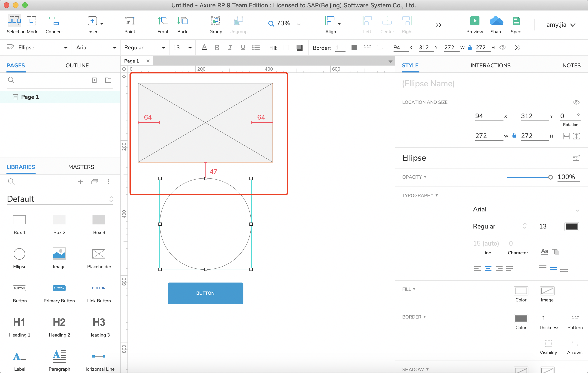This screenshot has height=373, width=588.
Task: Switch to Outline tab
Action: 77,65
